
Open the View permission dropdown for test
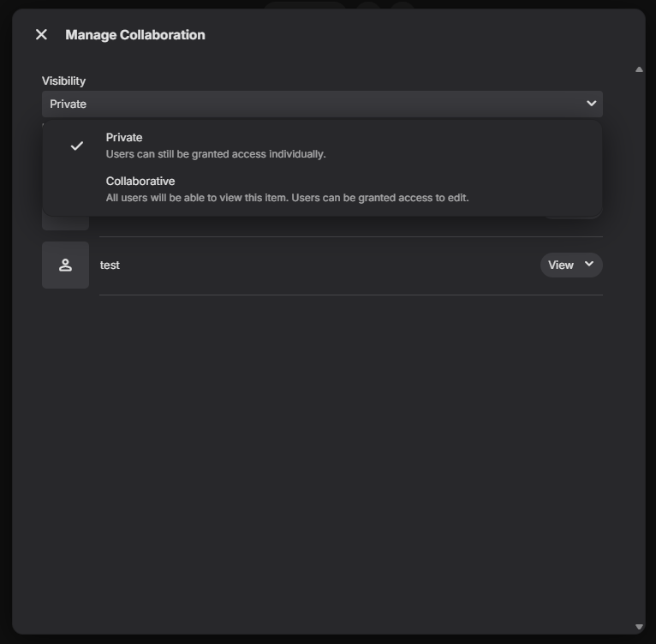pos(570,265)
